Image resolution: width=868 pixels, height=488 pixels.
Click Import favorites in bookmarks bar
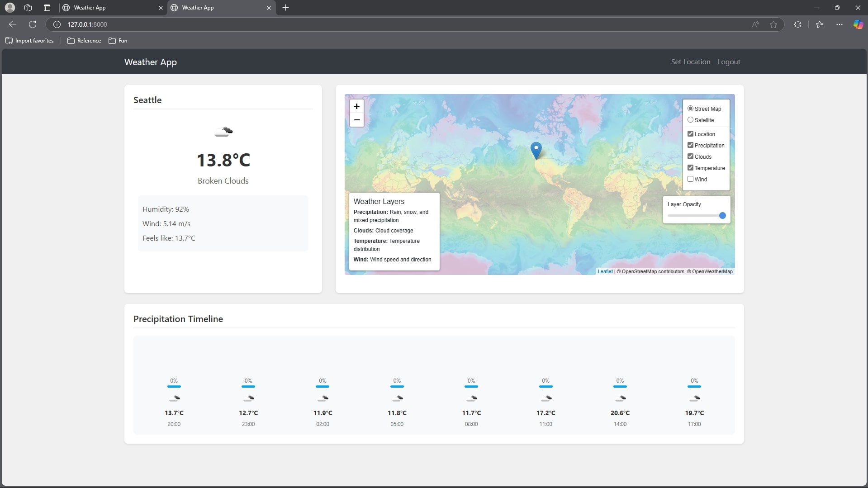pos(29,41)
